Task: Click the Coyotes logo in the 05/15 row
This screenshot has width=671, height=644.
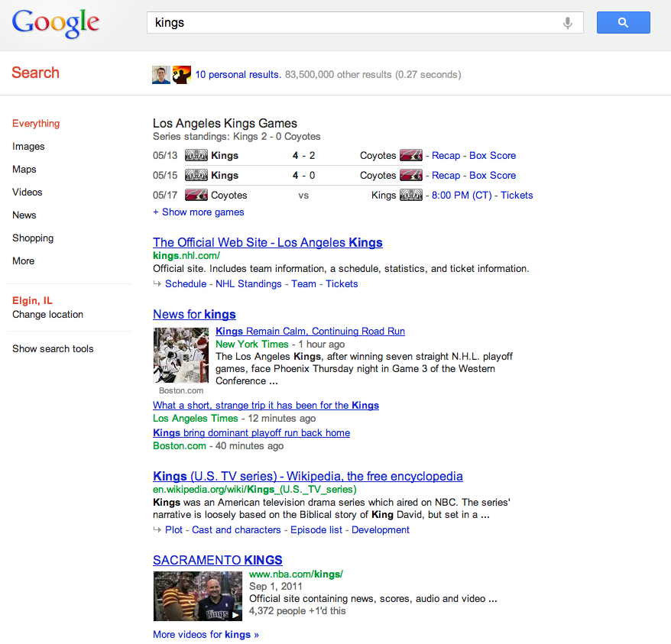Action: point(411,175)
